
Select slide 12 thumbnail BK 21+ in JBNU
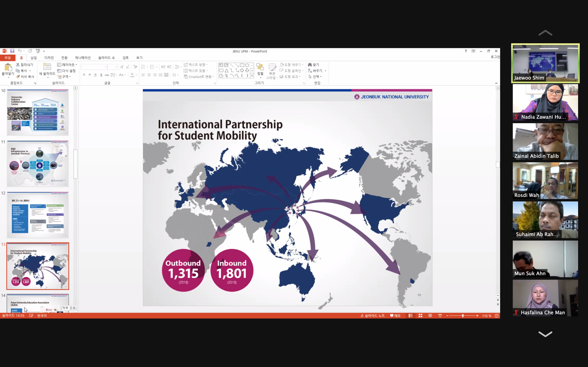tap(37, 215)
